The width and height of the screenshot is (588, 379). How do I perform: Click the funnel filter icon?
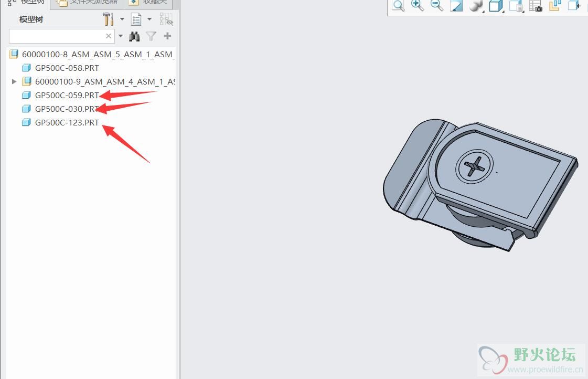[x=151, y=36]
